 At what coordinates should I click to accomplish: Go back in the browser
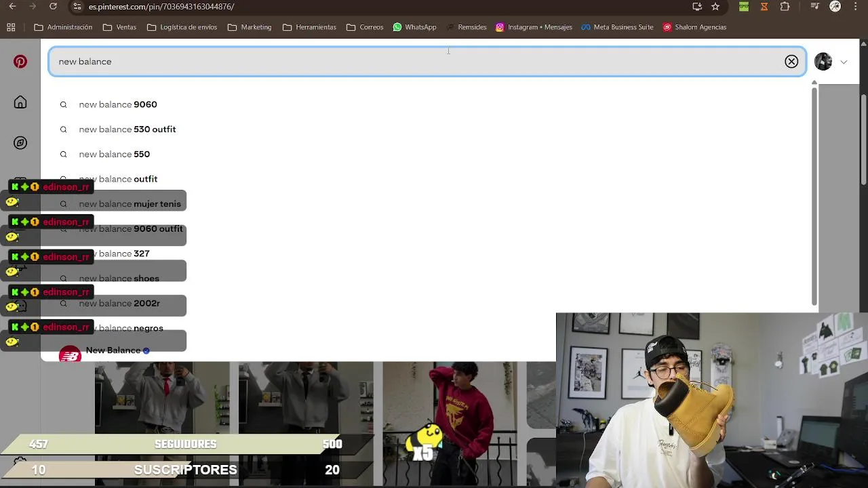12,6
